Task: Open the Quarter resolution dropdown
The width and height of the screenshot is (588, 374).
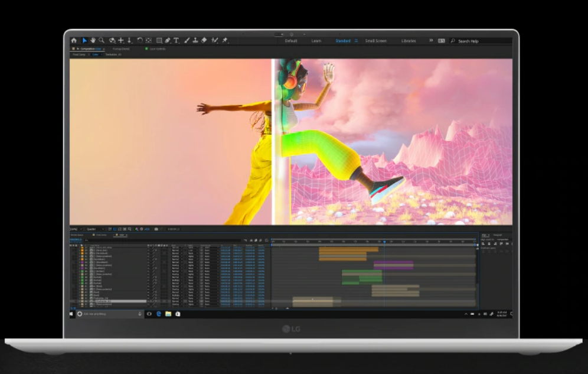Action: coord(94,229)
